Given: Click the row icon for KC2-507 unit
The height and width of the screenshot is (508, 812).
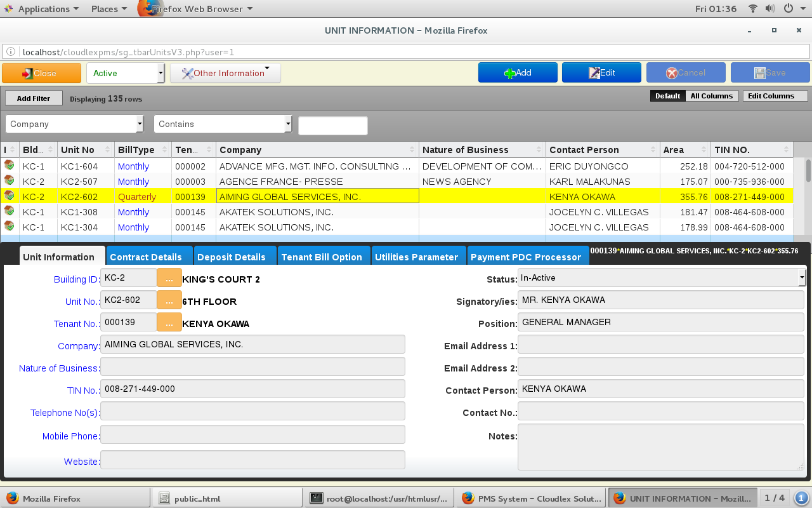Looking at the screenshot, I should [9, 181].
